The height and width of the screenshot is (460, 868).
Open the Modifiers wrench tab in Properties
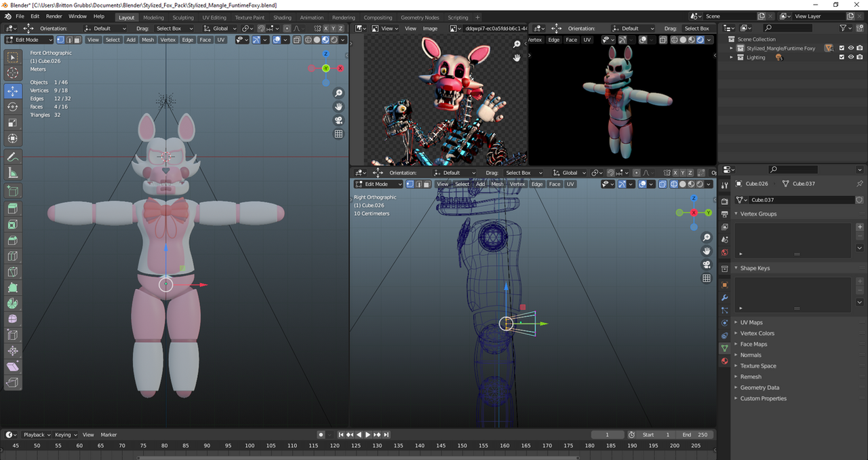(x=725, y=298)
